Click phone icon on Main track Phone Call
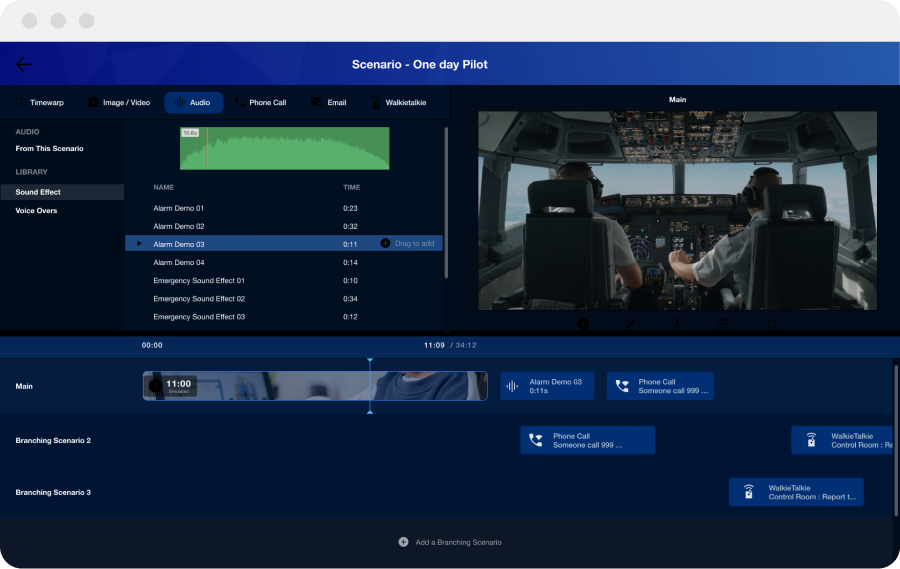Viewport: 900px width, 569px height. [622, 386]
